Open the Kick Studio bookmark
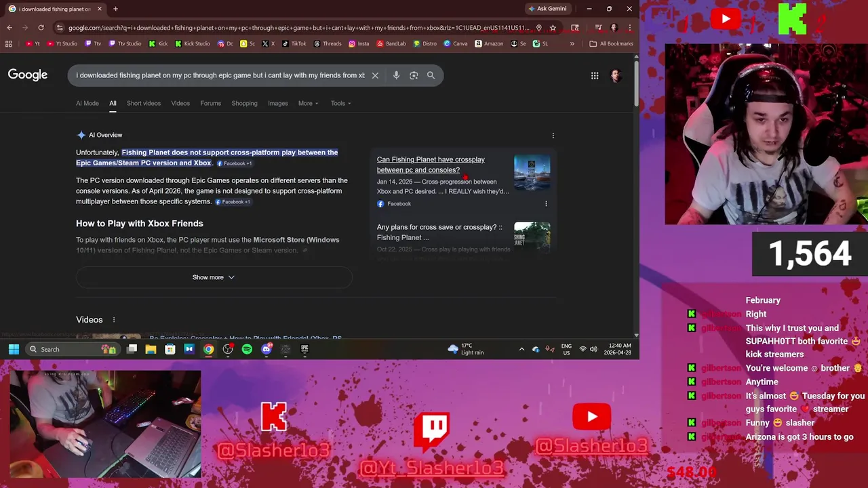 [193, 44]
